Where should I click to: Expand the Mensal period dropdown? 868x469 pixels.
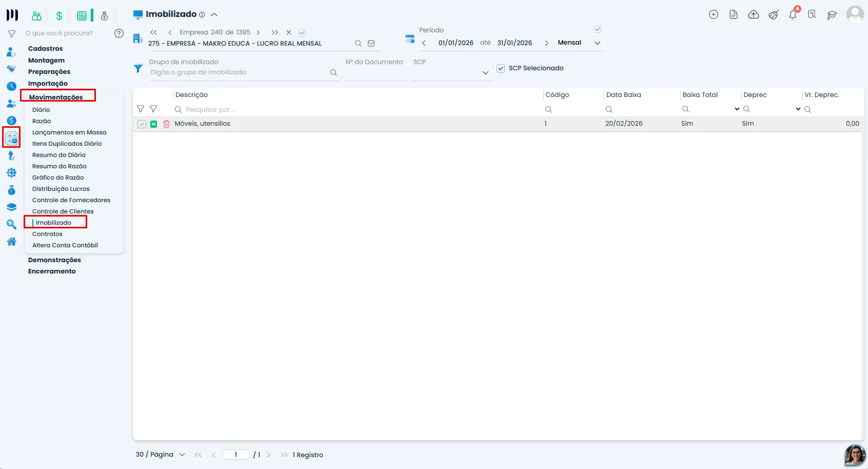tap(597, 43)
